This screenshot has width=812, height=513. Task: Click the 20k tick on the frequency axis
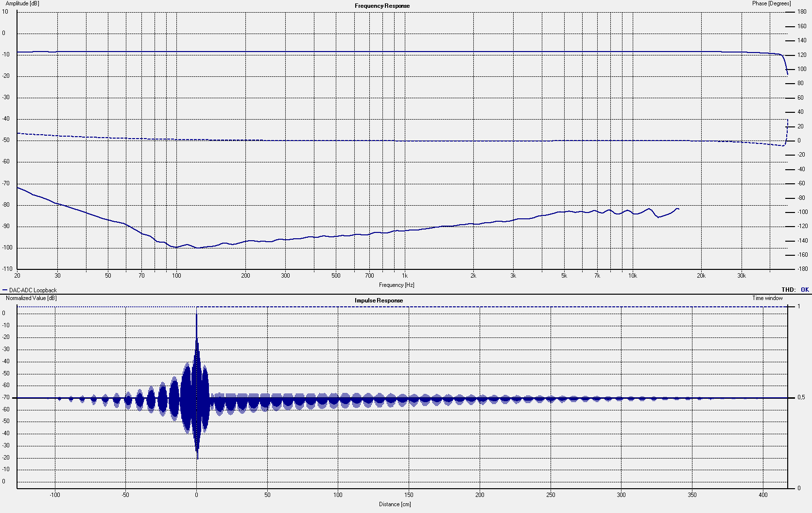[701, 276]
